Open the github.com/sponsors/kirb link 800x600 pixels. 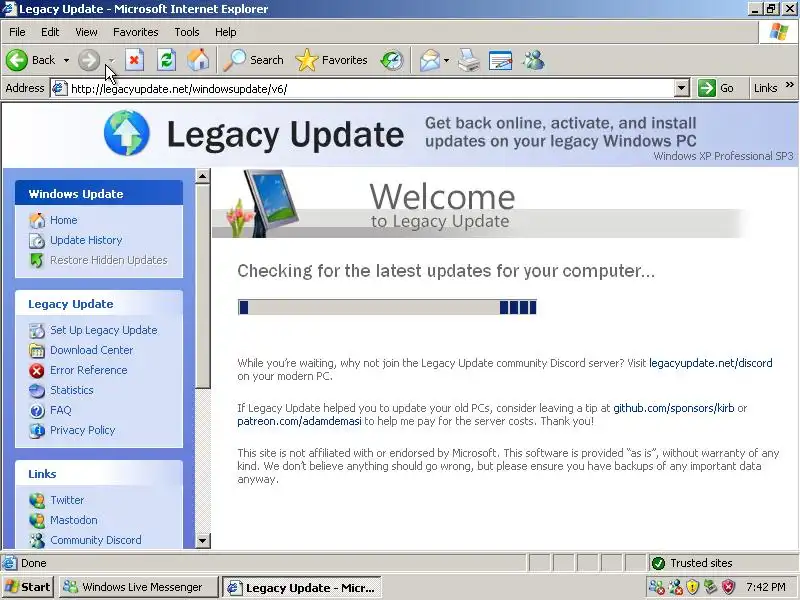(673, 408)
